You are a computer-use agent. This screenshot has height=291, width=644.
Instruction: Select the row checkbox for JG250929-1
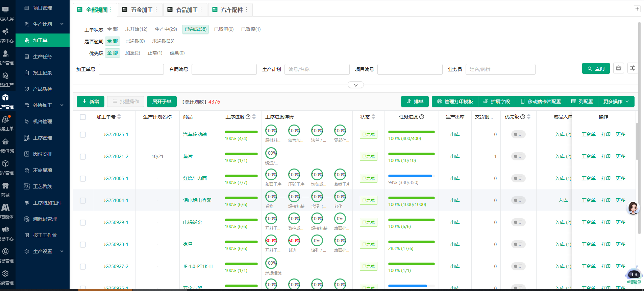(83, 223)
